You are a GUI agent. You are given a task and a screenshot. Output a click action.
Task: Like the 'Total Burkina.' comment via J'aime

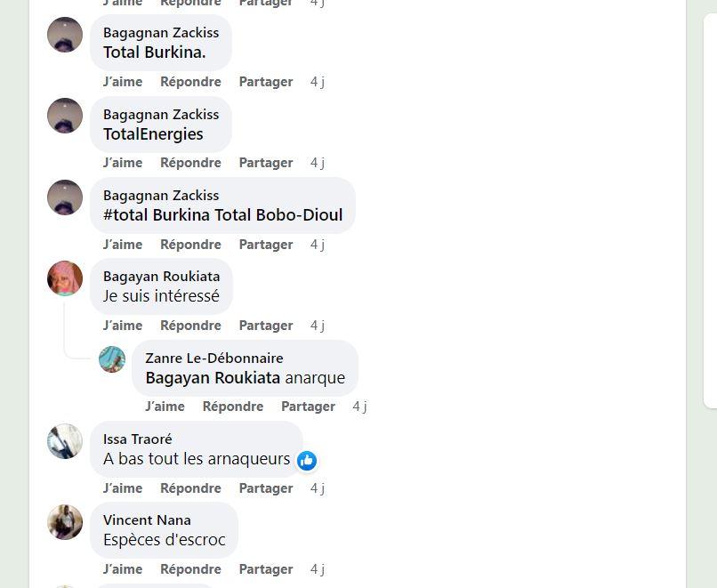[123, 82]
